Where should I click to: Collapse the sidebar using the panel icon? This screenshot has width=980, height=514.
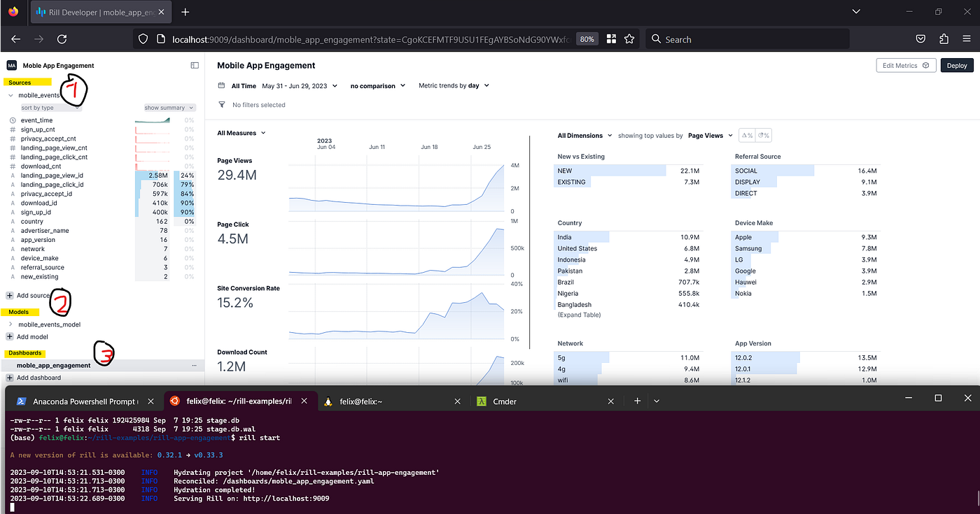[195, 65]
